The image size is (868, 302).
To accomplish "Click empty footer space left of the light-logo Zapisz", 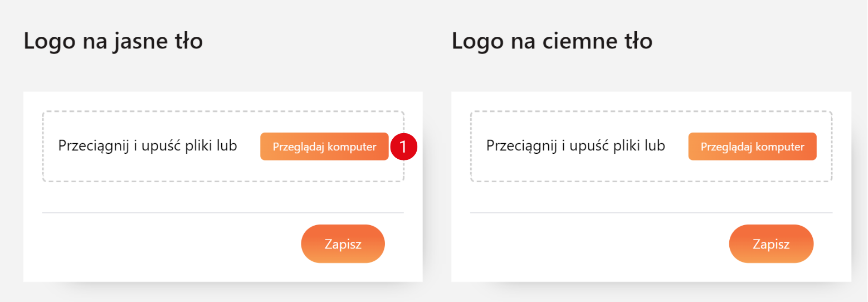I will (x=167, y=244).
